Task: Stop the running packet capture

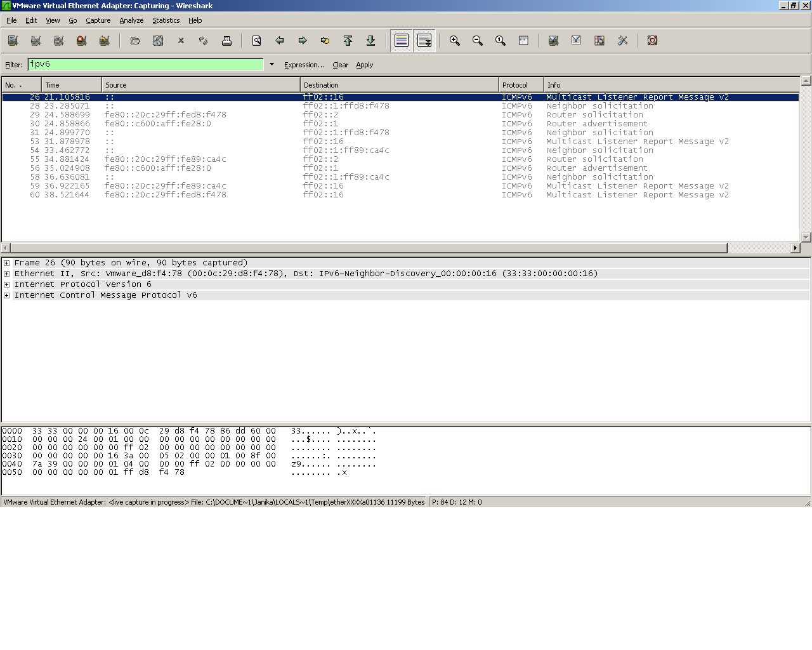Action: 81,41
